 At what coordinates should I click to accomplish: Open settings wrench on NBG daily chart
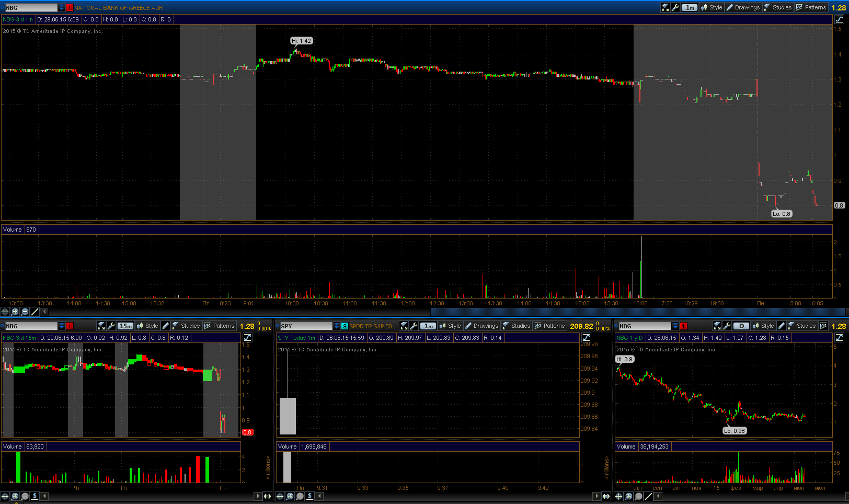(727, 326)
